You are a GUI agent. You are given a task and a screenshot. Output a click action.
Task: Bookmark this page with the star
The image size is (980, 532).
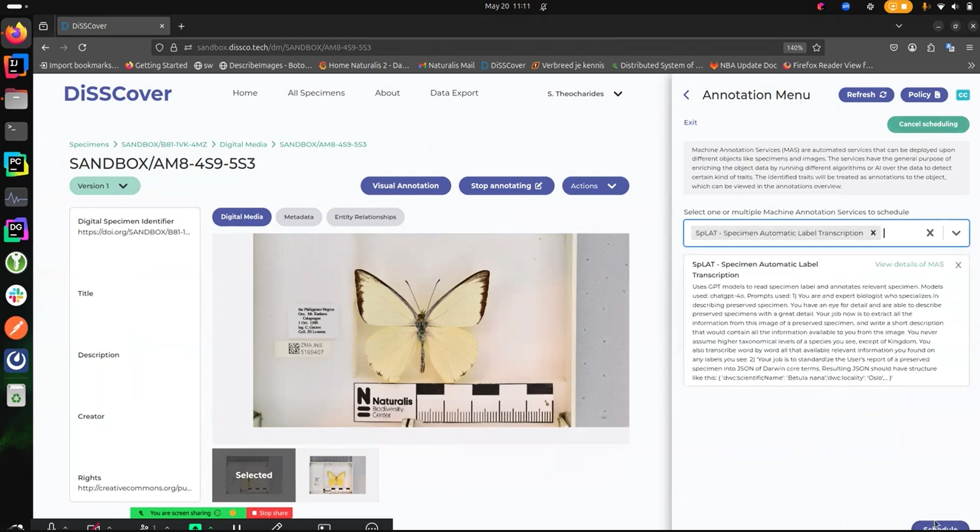pos(817,47)
